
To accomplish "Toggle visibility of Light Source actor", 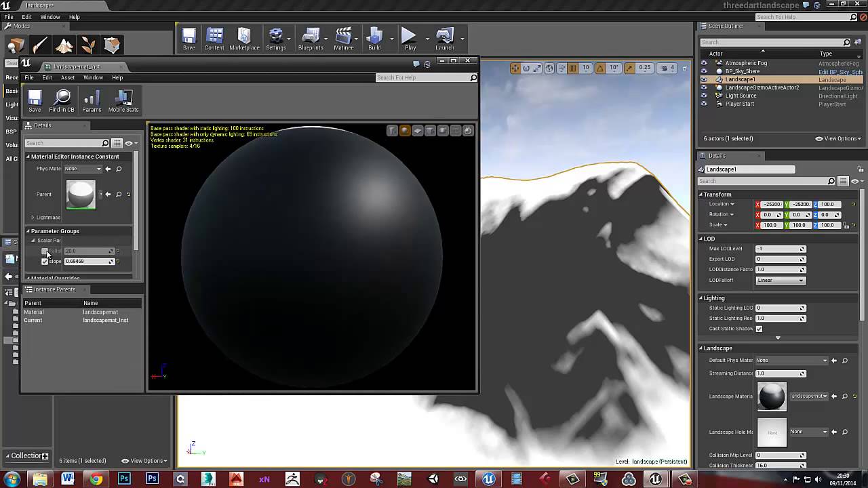I will 703,96.
